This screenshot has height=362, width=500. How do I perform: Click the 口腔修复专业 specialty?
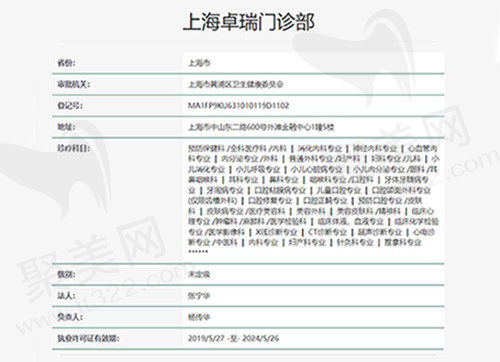tap(270, 201)
